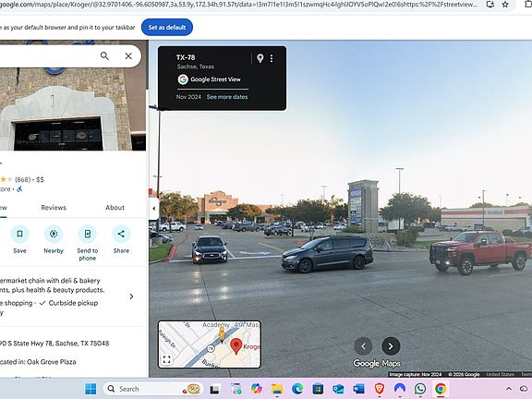This screenshot has width=532, height=399.
Task: Click the install app icon in address bar
Action: point(490,5)
